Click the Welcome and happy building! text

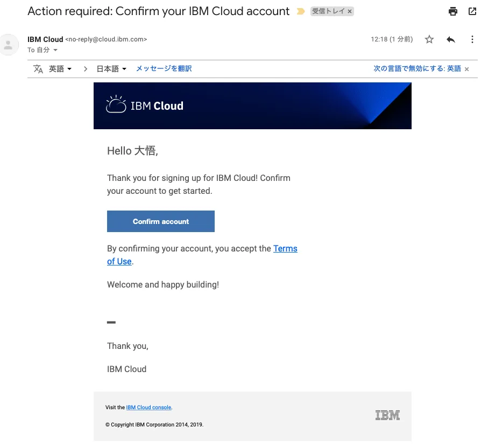click(163, 284)
